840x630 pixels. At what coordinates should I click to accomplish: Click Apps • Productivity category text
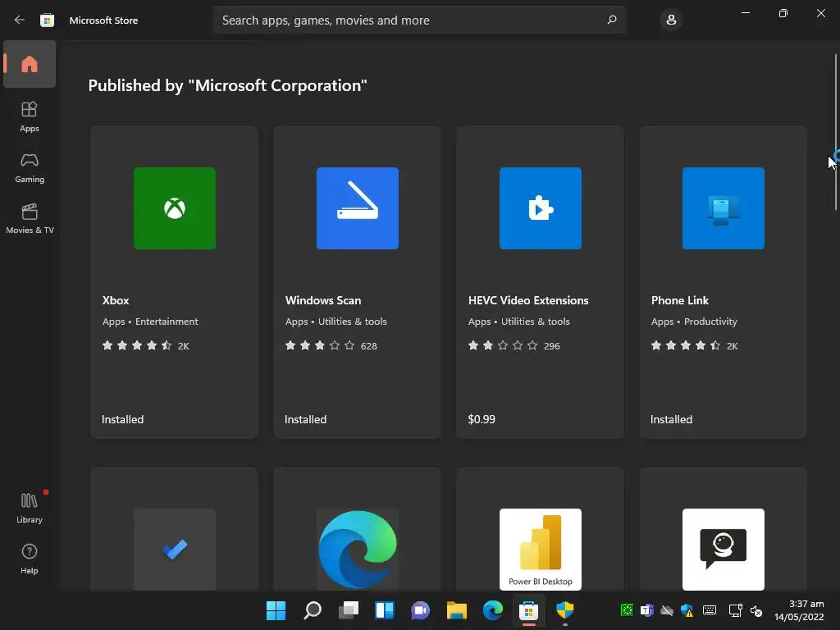point(694,322)
